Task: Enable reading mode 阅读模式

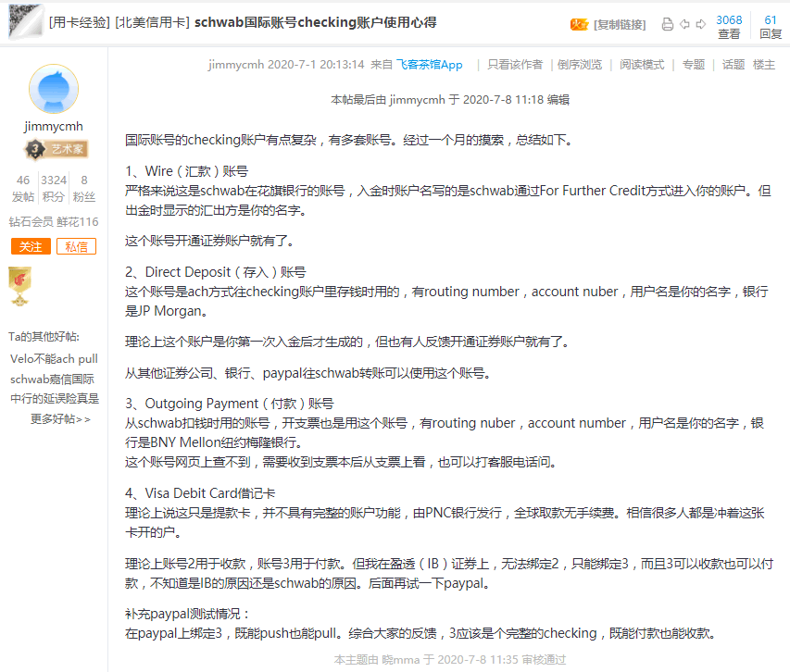Action: point(642,65)
